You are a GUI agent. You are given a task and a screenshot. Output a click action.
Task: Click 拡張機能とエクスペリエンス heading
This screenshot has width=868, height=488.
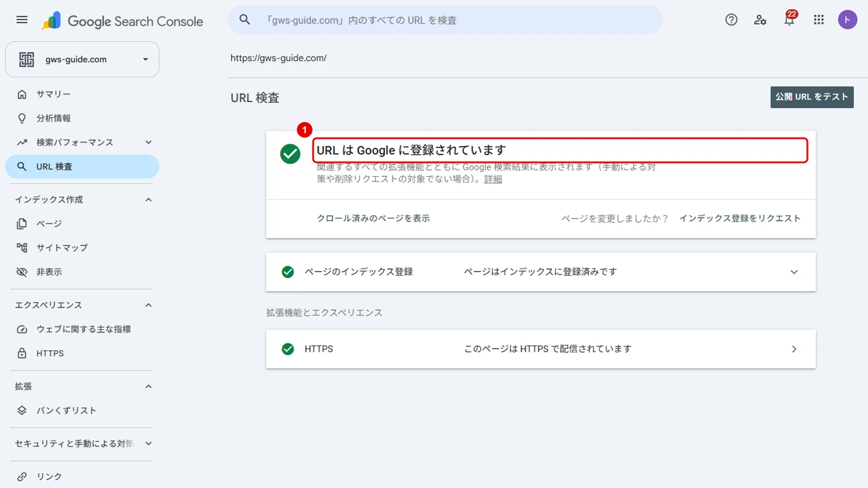[324, 313]
